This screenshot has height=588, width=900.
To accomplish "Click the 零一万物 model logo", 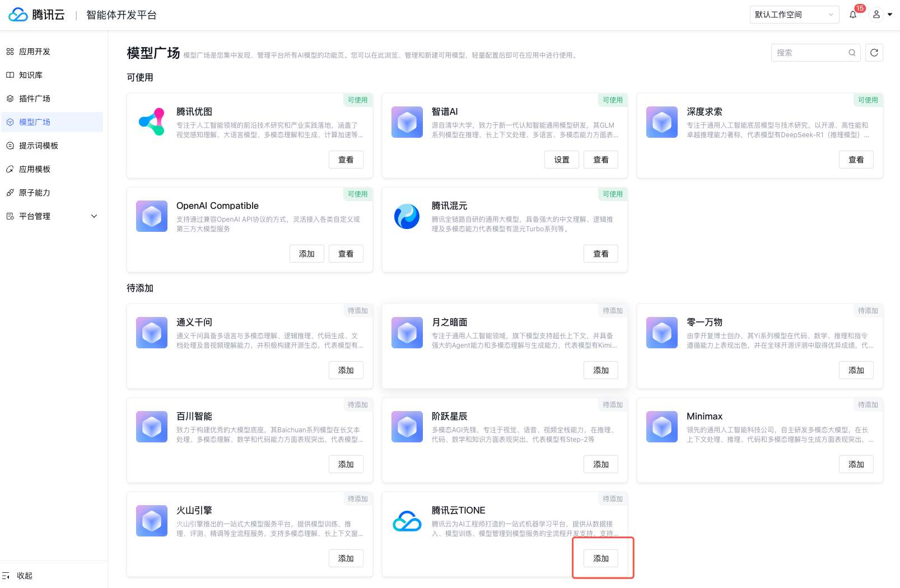I will coord(662,333).
